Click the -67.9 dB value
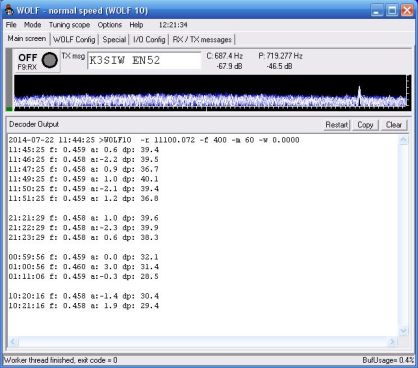This screenshot has width=418, height=368. click(229, 66)
